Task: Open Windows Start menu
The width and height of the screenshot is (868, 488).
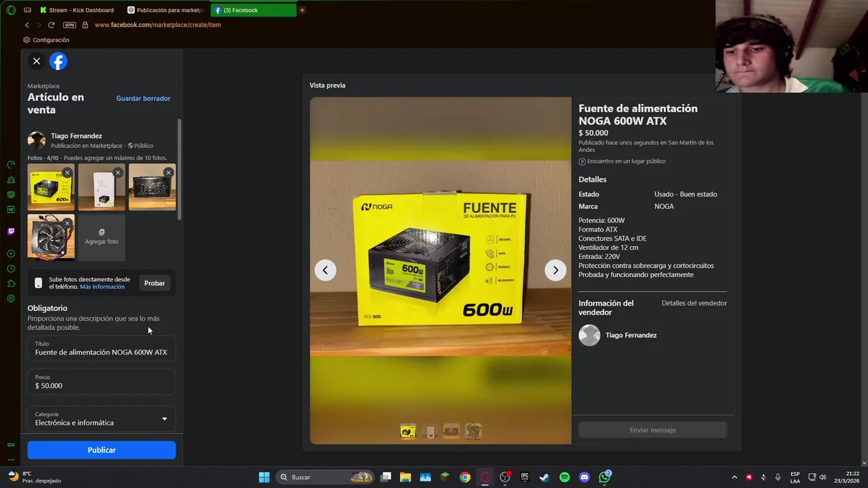Action: click(x=264, y=477)
